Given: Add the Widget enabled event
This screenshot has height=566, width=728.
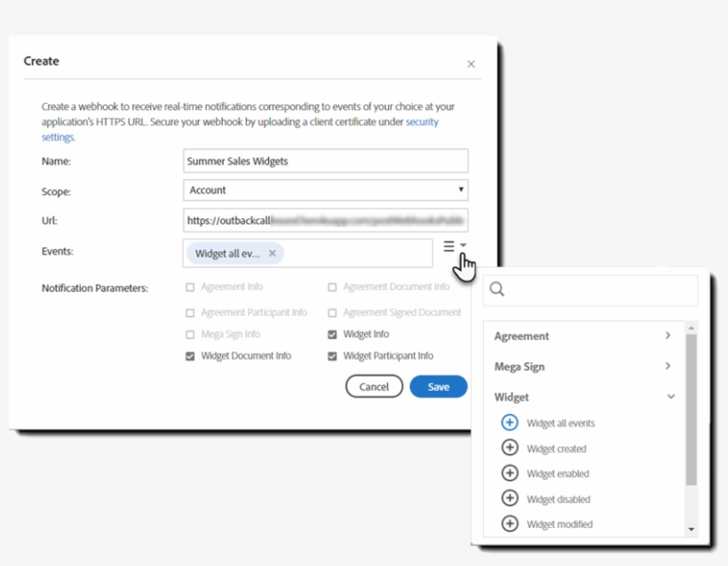Looking at the screenshot, I should 510,473.
